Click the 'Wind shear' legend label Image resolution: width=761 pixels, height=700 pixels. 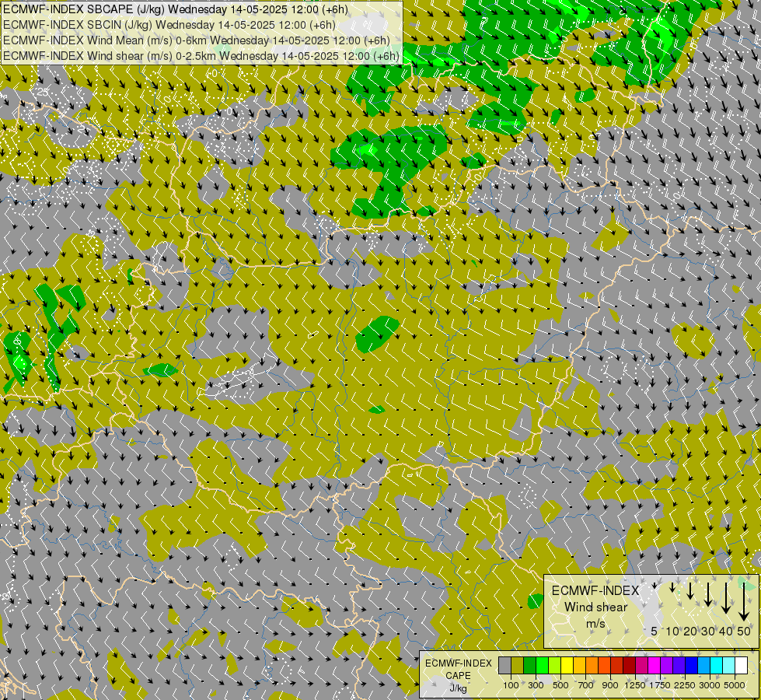point(596,607)
